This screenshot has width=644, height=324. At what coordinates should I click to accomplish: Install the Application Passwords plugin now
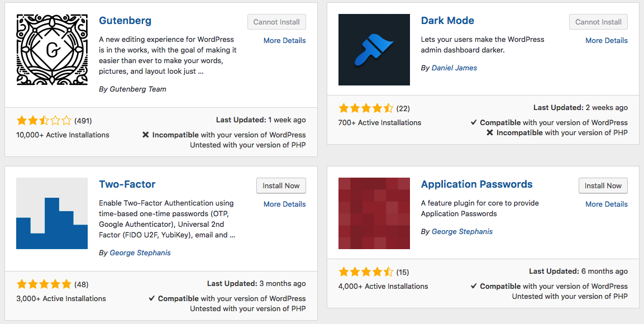pyautogui.click(x=603, y=185)
